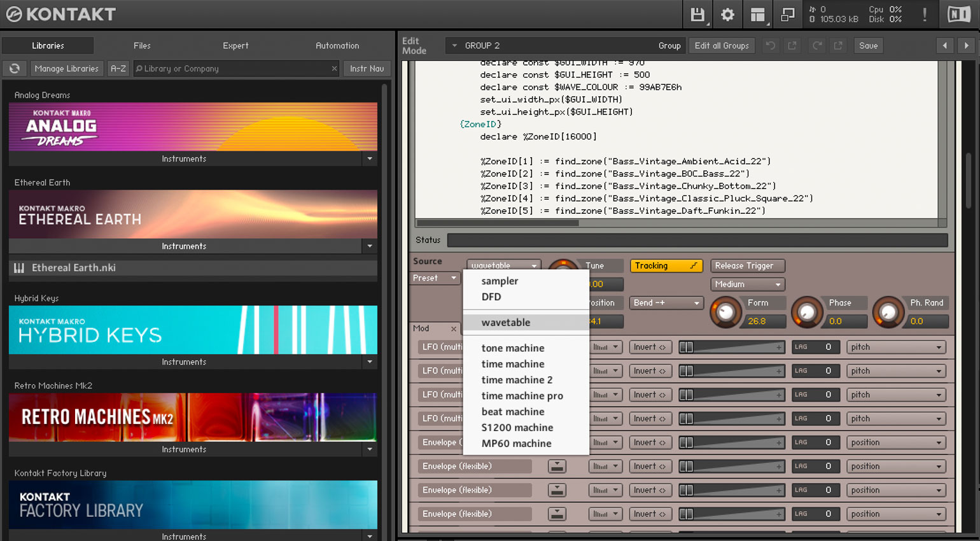Screen dimensions: 980x541
Task: Toggle the Tracking button
Action: 666,266
